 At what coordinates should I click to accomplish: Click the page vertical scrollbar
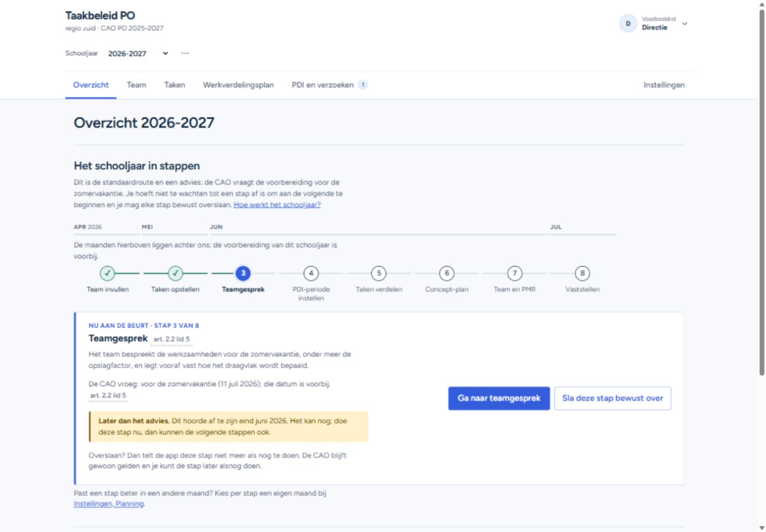[x=761, y=191]
